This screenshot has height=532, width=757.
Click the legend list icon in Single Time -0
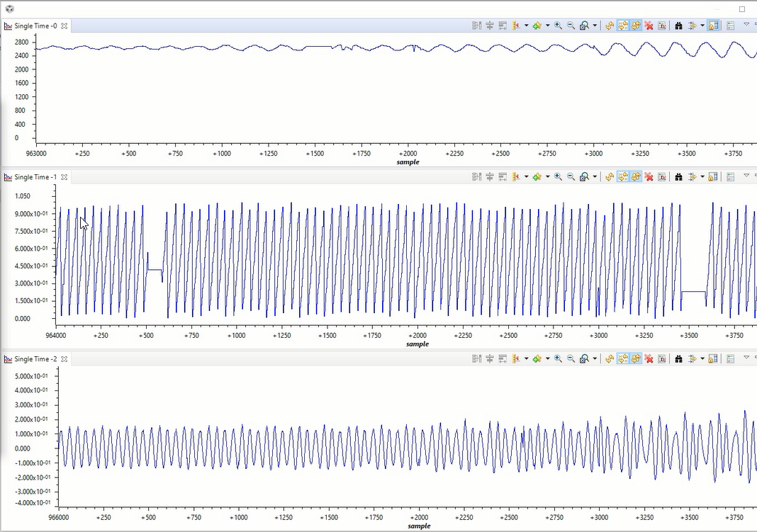[731, 26]
